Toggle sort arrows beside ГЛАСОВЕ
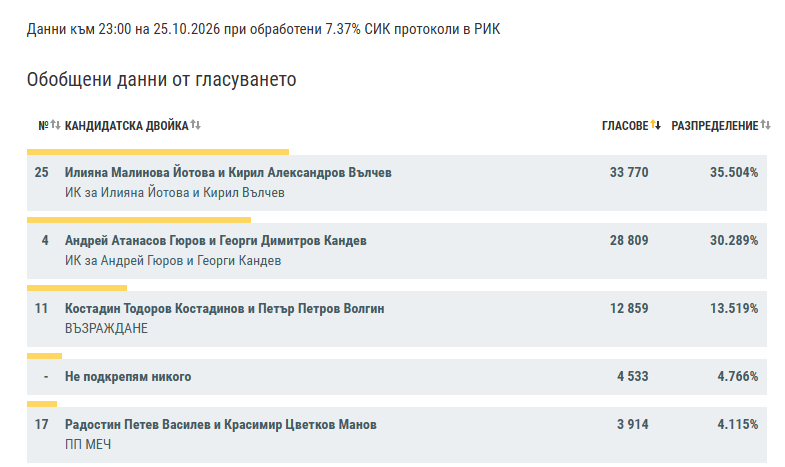This screenshot has height=467, width=785. (656, 125)
